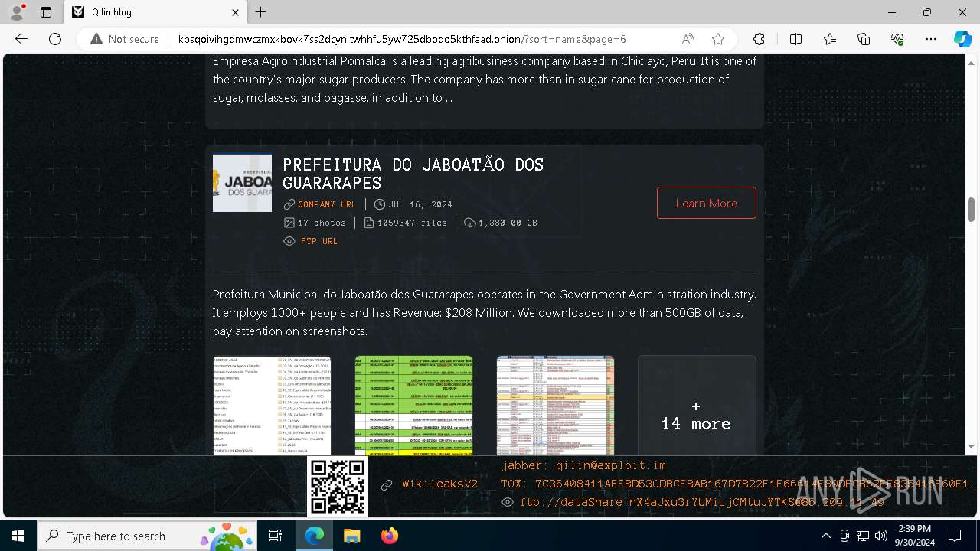Image resolution: width=980 pixels, height=551 pixels.
Task: Open the green spreadsheet screenshot thumbnail
Action: coord(413,406)
